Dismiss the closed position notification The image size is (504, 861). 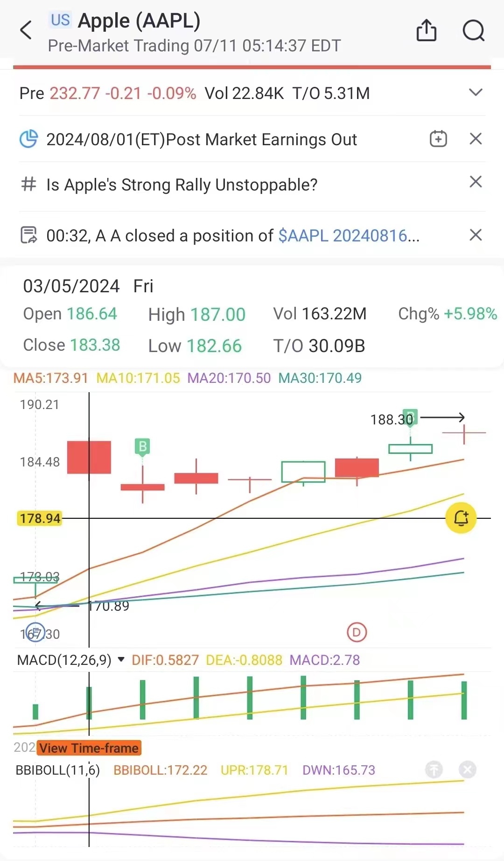tap(476, 235)
